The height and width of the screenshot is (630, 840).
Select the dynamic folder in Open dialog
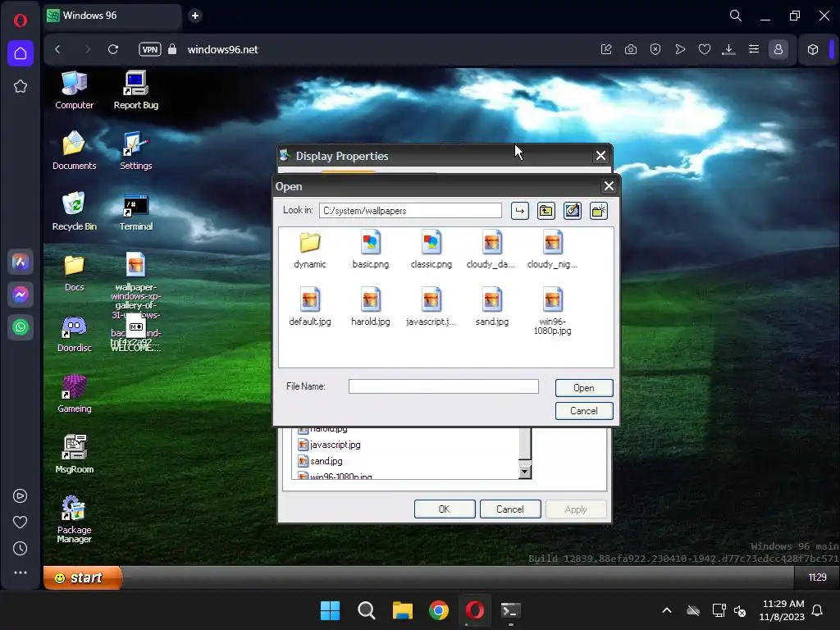pos(309,249)
